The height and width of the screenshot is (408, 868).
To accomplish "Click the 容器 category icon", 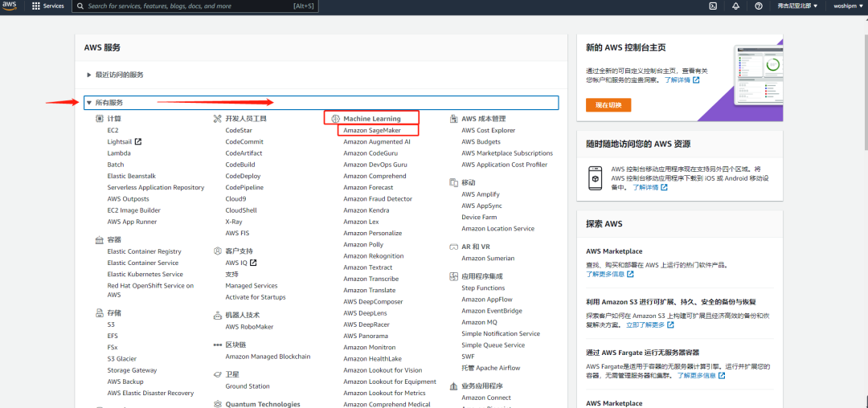I will tap(100, 239).
